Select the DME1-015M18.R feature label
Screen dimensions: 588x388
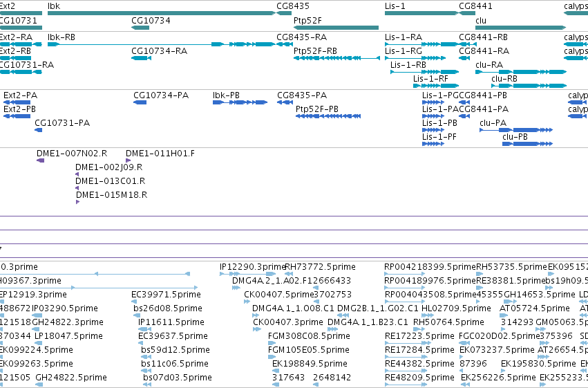click(112, 195)
